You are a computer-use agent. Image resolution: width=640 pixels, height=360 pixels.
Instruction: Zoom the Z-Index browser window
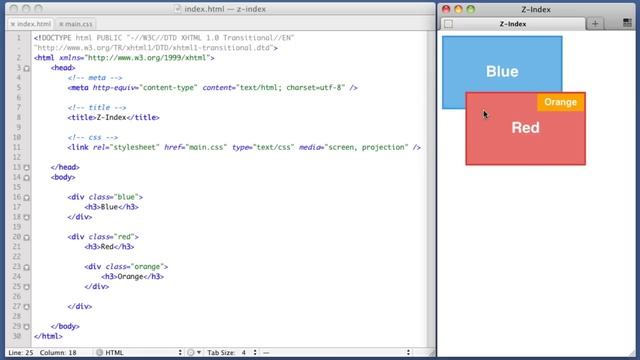(x=471, y=9)
